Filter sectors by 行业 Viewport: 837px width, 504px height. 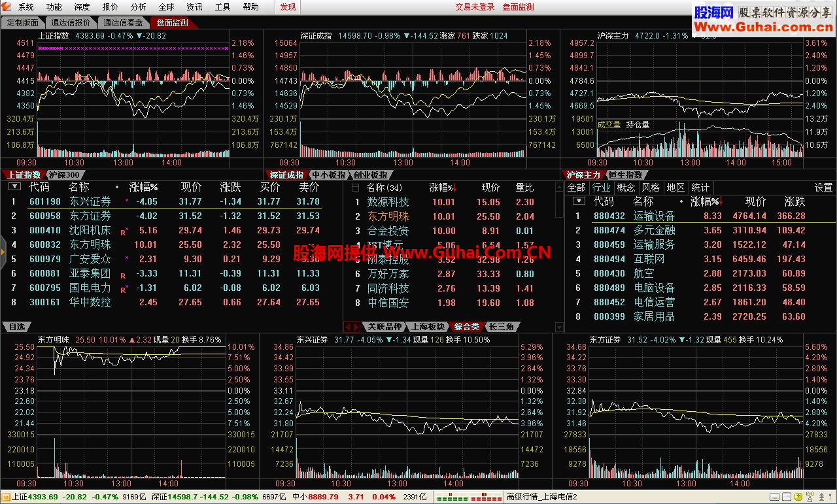(602, 188)
